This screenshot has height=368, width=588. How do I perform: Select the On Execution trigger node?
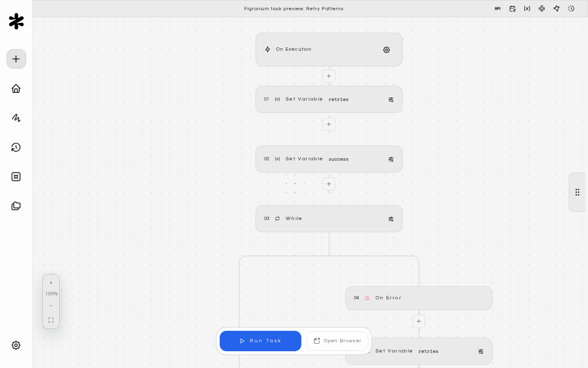pos(329,49)
